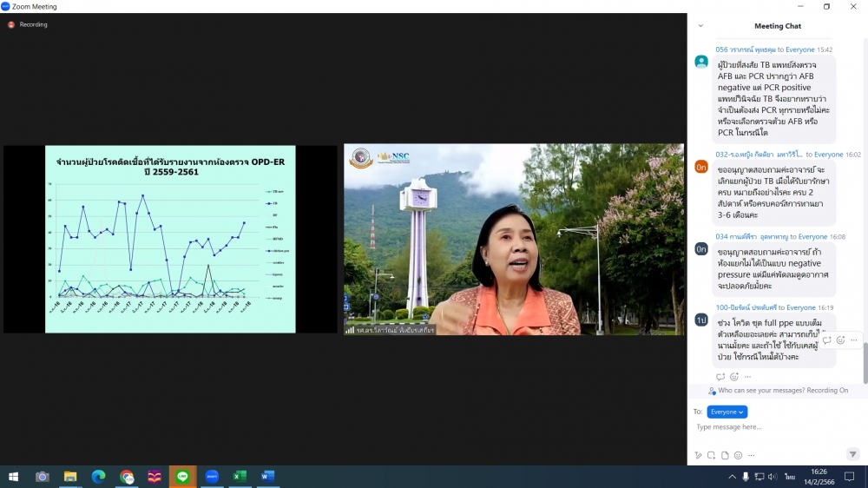
Task: Click the chat format text icon
Action: point(697,455)
